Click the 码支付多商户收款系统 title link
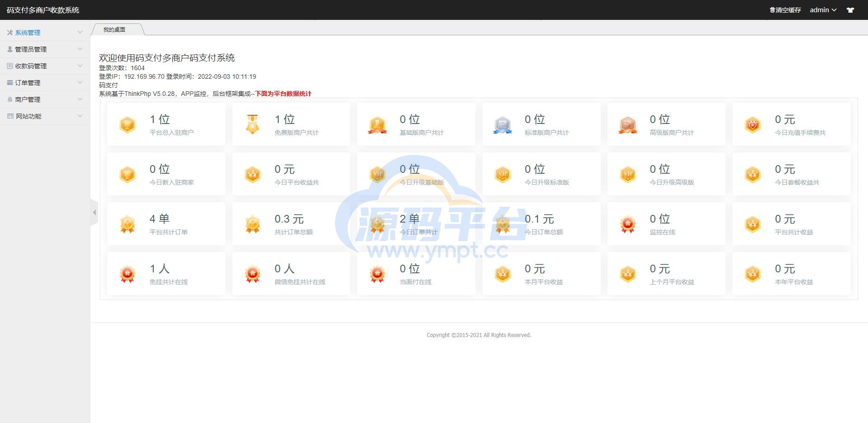 pos(43,10)
